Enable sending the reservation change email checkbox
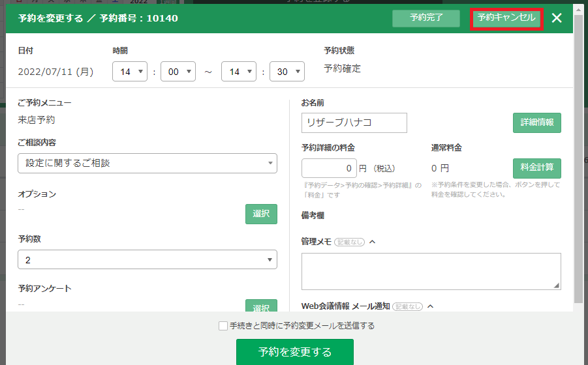The height and width of the screenshot is (365, 588). pyautogui.click(x=223, y=326)
